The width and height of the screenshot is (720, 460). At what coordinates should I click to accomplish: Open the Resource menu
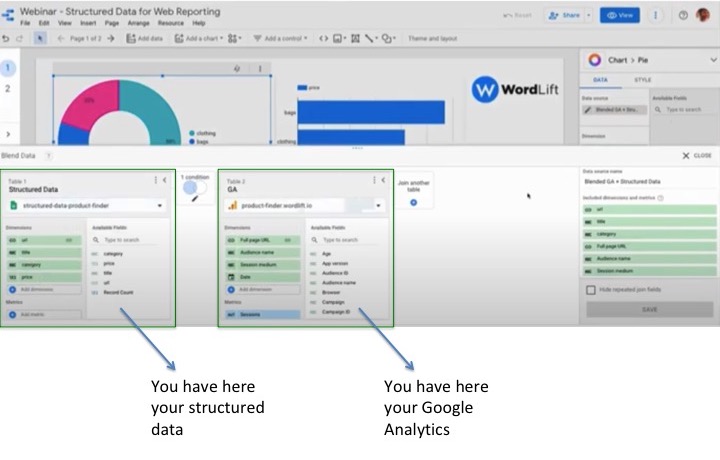(170, 23)
